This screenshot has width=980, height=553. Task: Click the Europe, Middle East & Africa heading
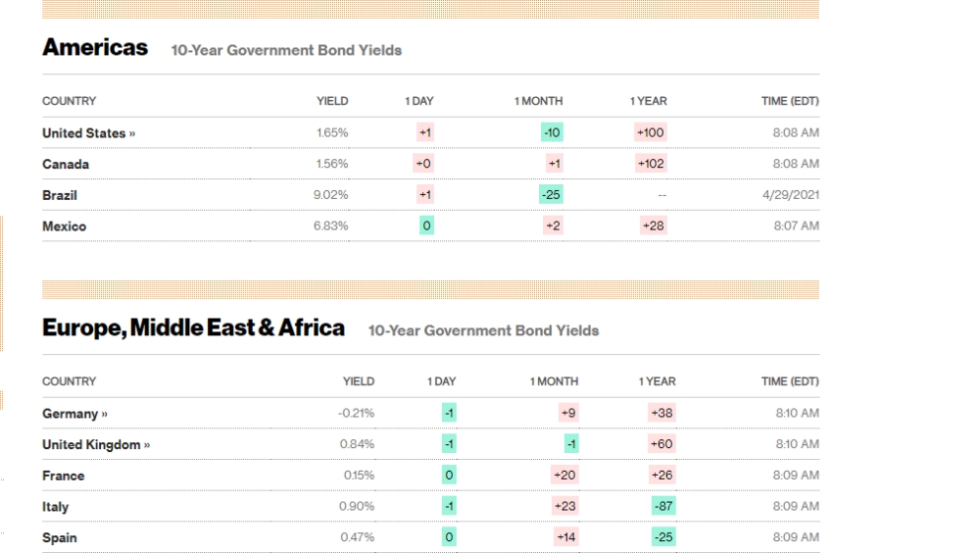coord(193,327)
